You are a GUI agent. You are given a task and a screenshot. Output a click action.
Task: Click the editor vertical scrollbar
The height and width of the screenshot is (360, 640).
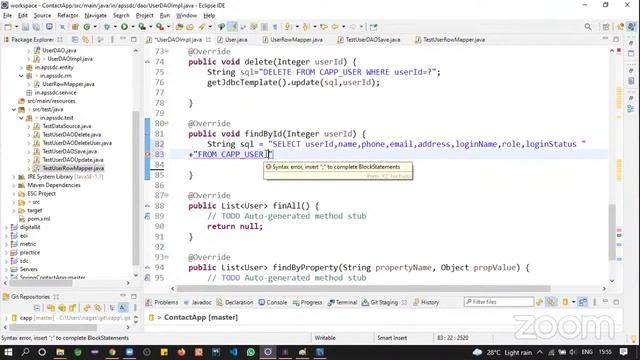coord(612,231)
